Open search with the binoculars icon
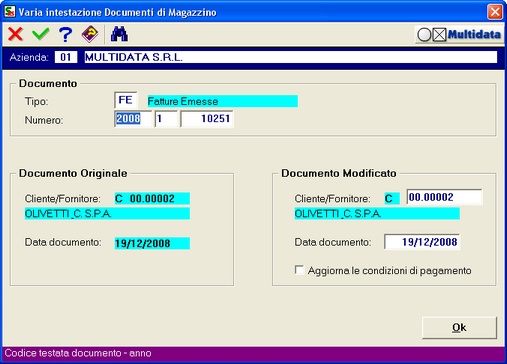Screen dimensions: 507x364 119,34
